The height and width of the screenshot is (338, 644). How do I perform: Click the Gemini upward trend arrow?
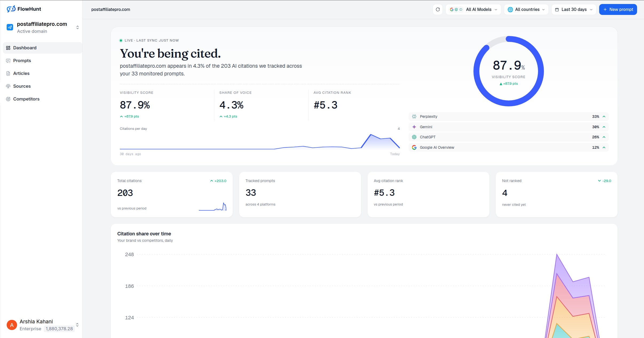[604, 127]
